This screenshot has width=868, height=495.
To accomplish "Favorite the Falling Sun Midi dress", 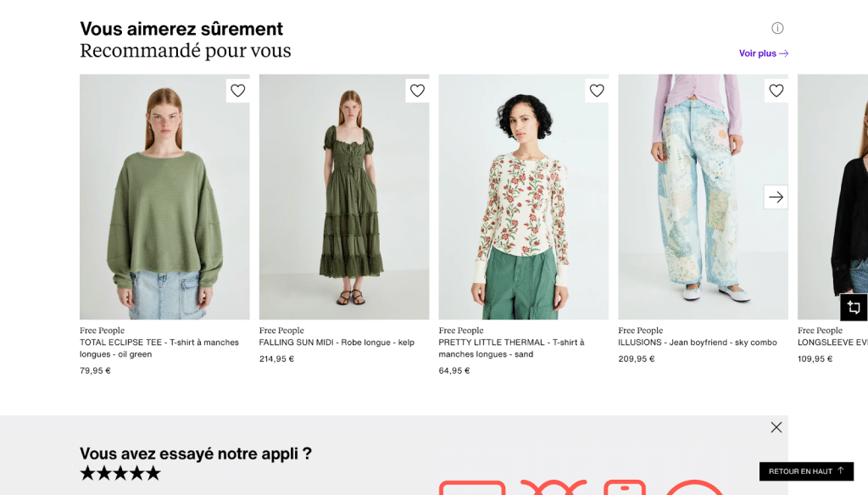I will pyautogui.click(x=417, y=91).
